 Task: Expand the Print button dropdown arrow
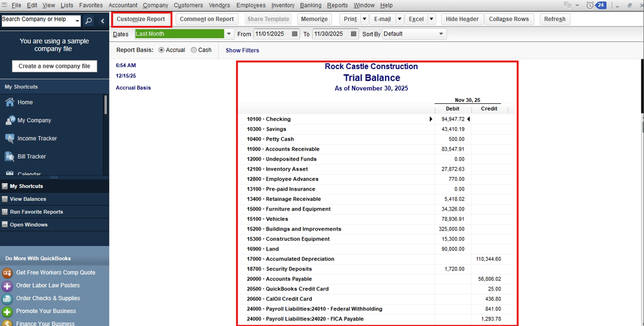[364, 19]
